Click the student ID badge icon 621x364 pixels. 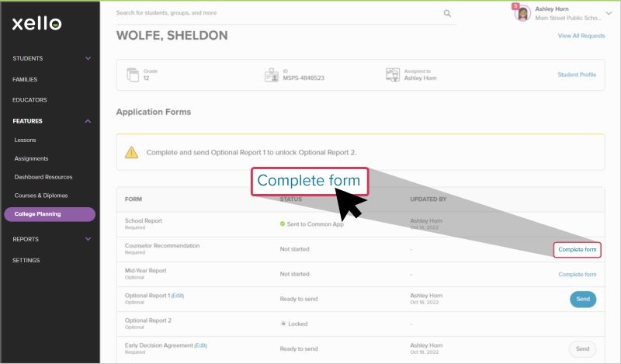271,75
